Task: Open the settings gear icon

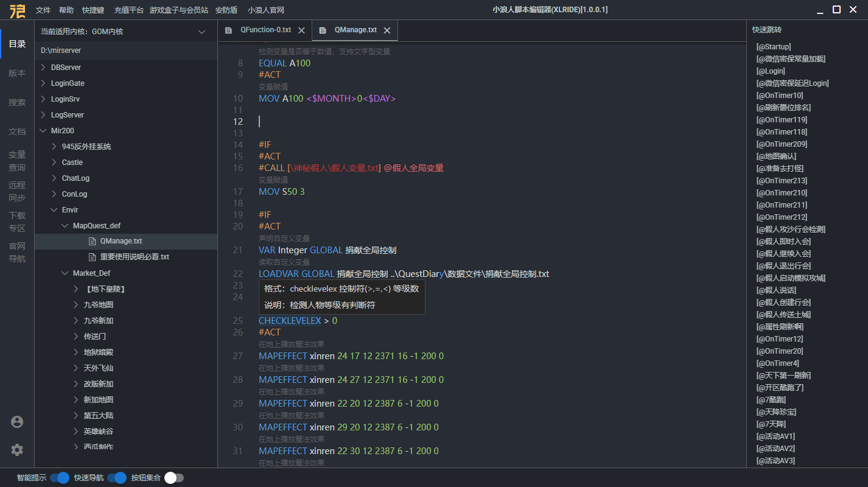Action: tap(17, 450)
